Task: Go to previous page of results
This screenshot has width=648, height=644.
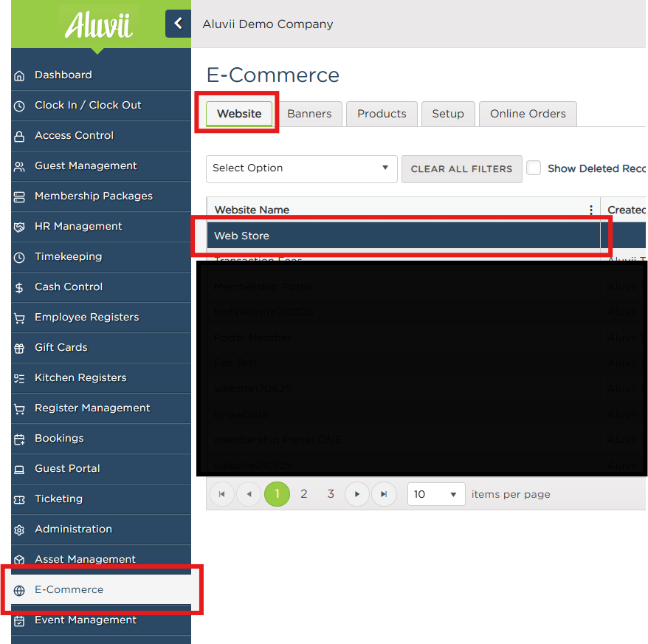Action: 249,494
